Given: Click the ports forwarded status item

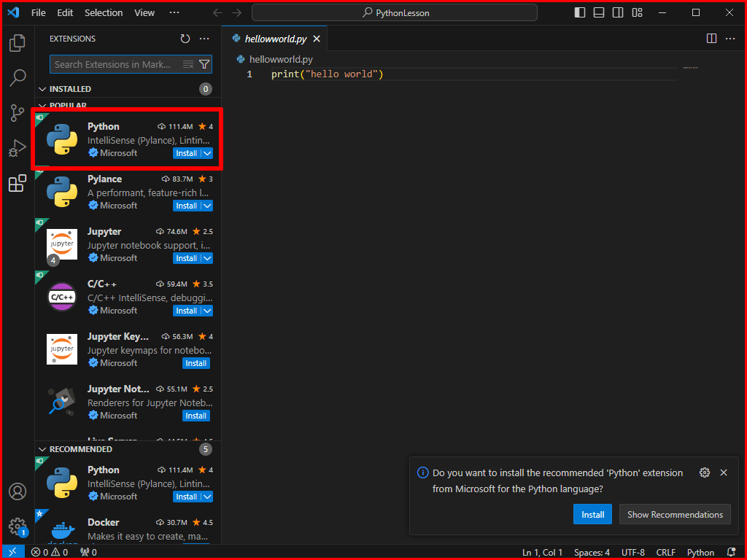Looking at the screenshot, I should 88,552.
